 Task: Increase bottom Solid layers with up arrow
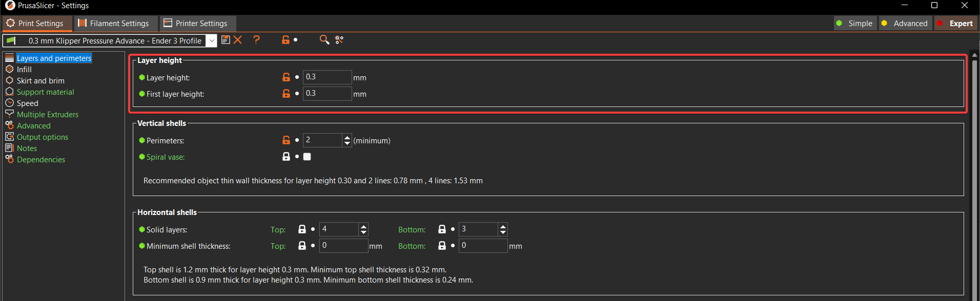[503, 226]
